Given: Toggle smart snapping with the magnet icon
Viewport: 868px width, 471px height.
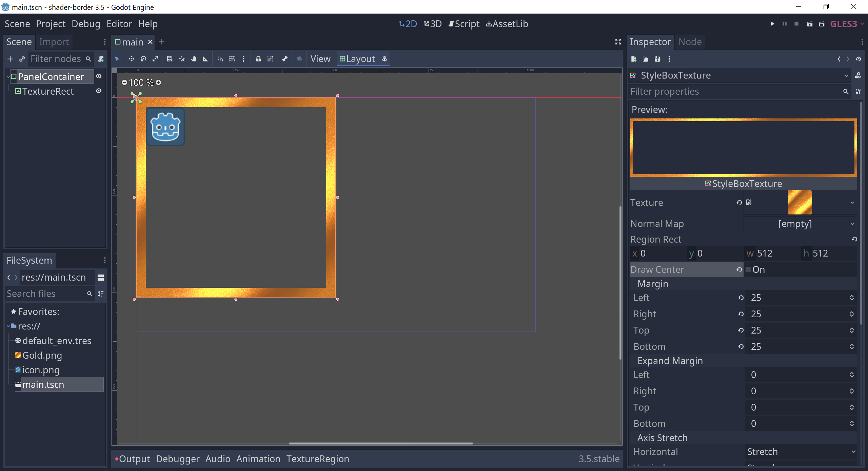Looking at the screenshot, I should click(220, 59).
